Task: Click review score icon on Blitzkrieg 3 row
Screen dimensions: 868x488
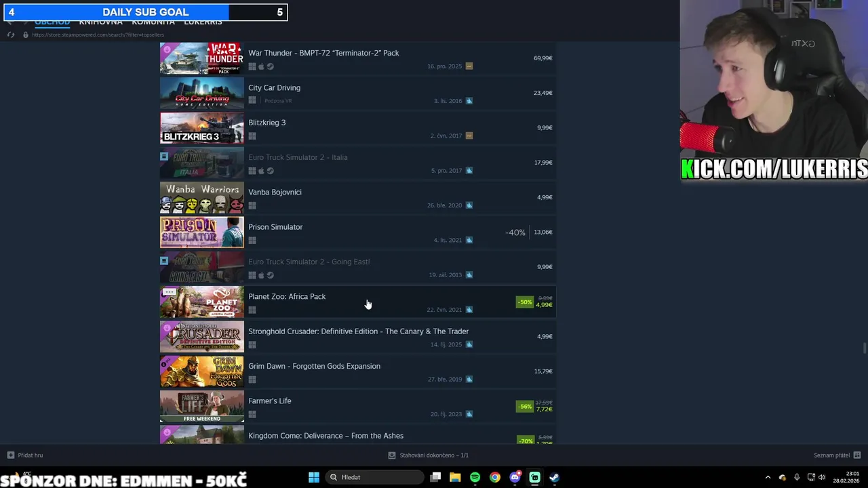Action: pos(469,136)
